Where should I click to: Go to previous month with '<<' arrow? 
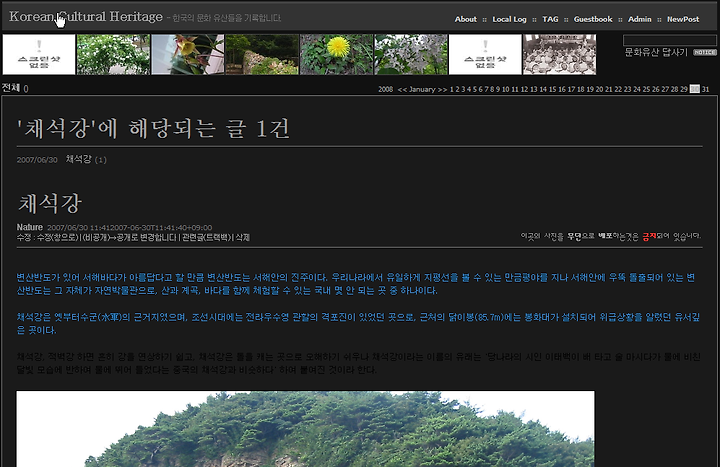[x=402, y=89]
